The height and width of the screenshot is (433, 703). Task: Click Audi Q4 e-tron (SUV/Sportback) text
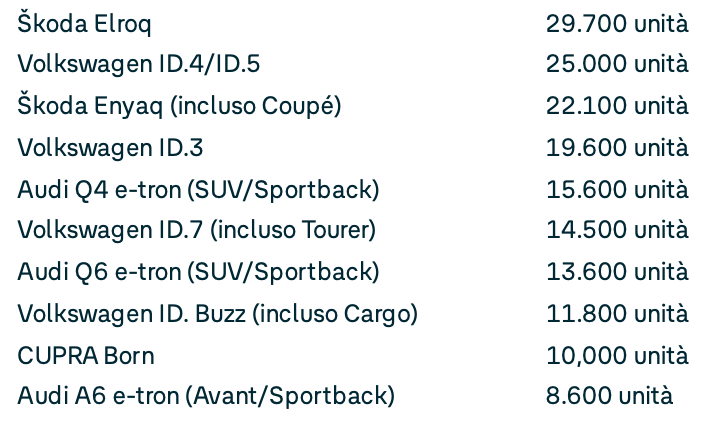click(x=198, y=189)
